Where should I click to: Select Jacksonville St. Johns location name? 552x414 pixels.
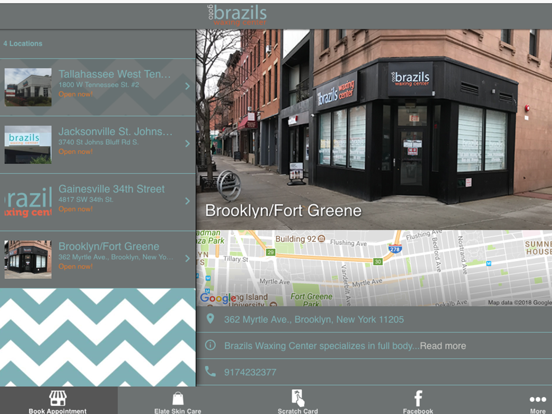click(115, 131)
